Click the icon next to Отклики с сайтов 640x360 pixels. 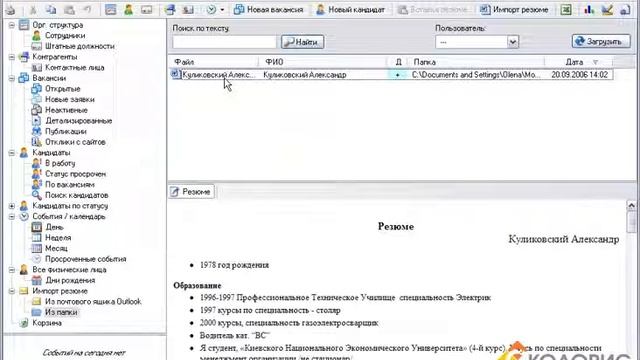tap(37, 142)
